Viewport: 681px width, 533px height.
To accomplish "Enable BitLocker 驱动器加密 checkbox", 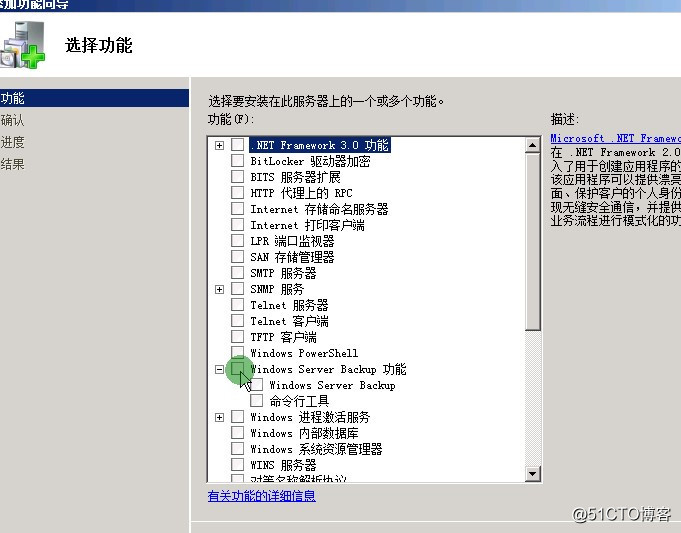I will (237, 161).
